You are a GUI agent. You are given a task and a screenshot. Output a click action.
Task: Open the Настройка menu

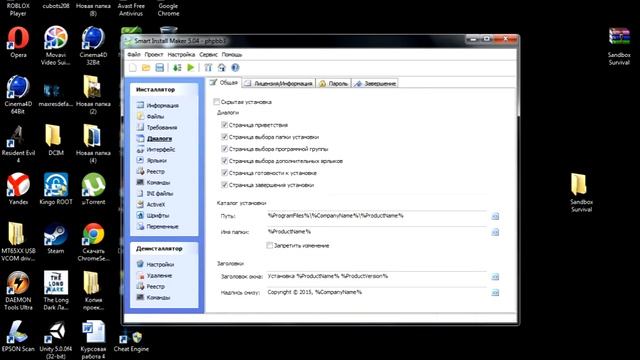point(181,54)
